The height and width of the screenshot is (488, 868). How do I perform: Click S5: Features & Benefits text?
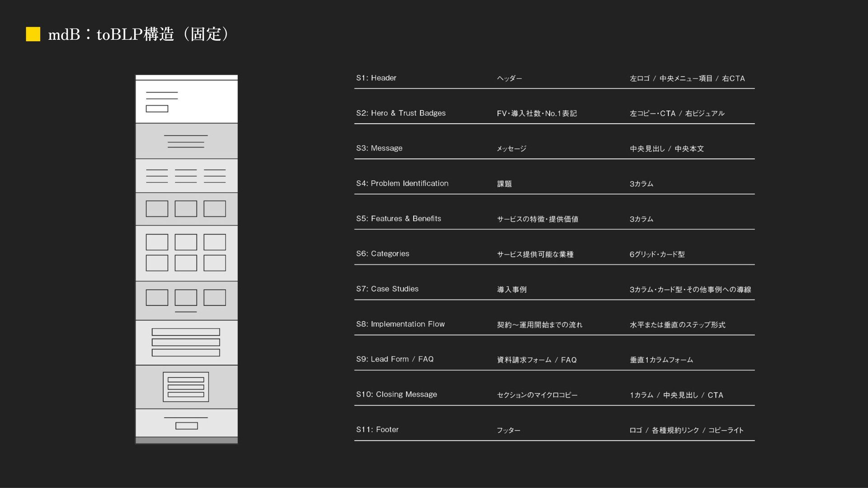coord(398,219)
